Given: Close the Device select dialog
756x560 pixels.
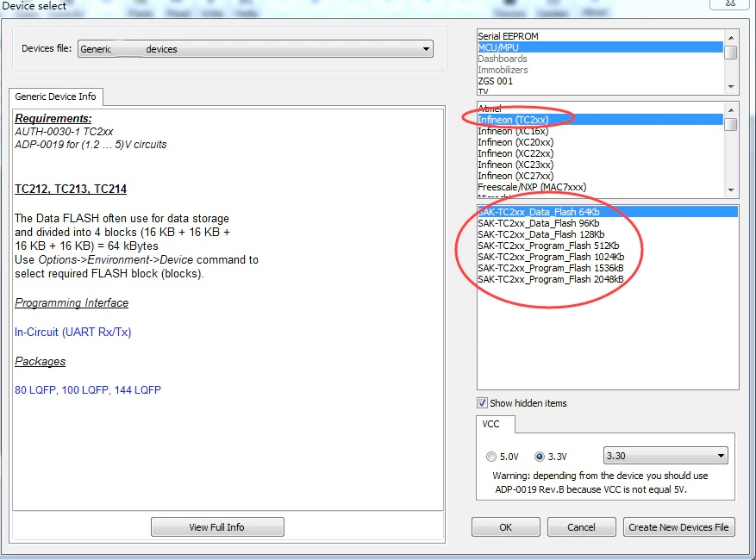Looking at the screenshot, I should (x=730, y=3).
